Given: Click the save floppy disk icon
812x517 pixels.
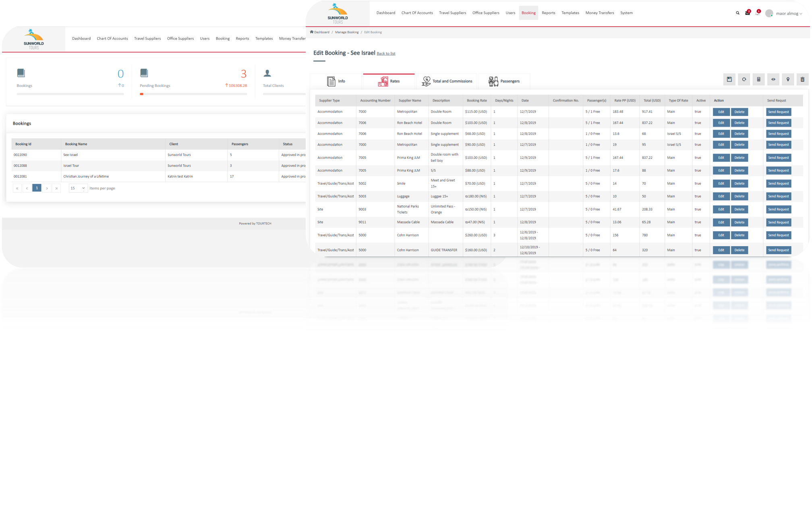Looking at the screenshot, I should pyautogui.click(x=729, y=79).
